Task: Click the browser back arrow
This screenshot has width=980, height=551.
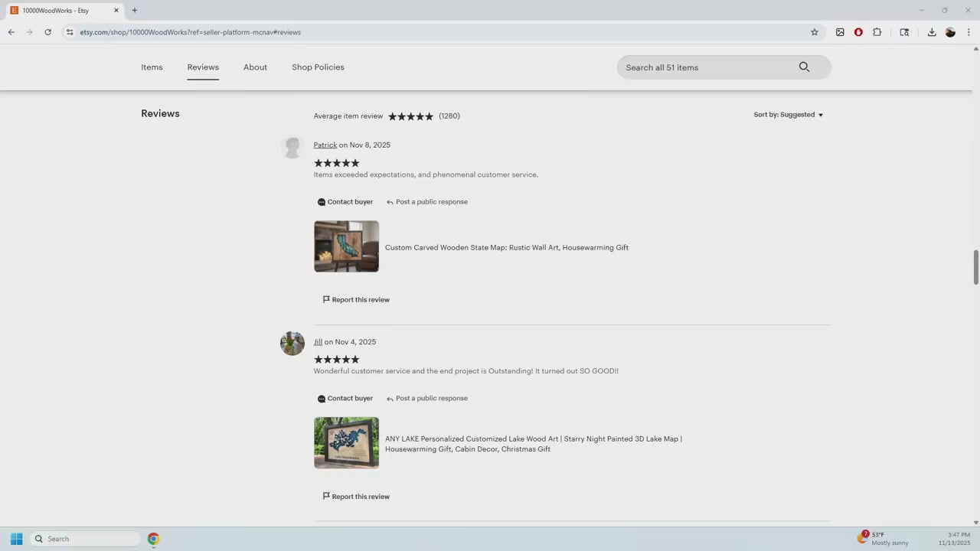Action: (x=11, y=32)
